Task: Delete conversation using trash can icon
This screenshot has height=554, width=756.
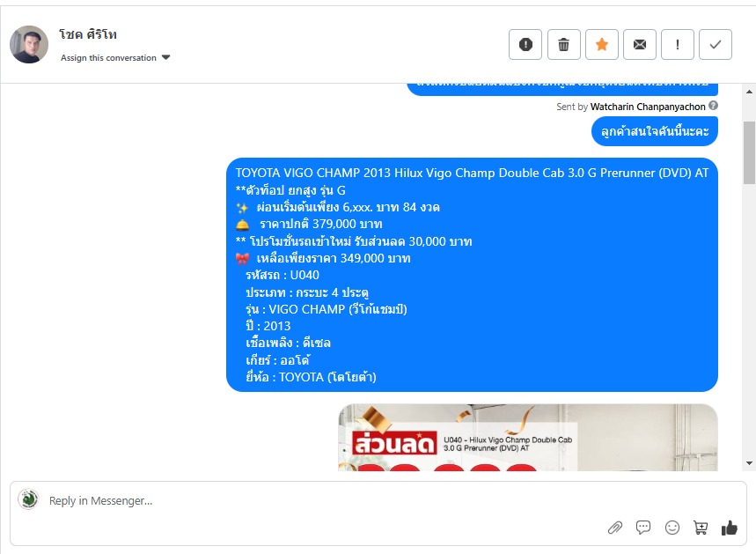Action: [x=563, y=44]
